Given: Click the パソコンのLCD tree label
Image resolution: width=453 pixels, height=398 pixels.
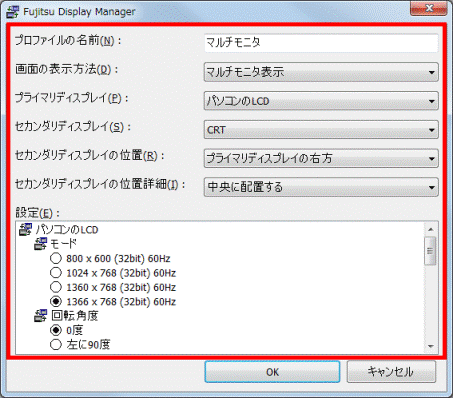Looking at the screenshot, I should tap(67, 230).
